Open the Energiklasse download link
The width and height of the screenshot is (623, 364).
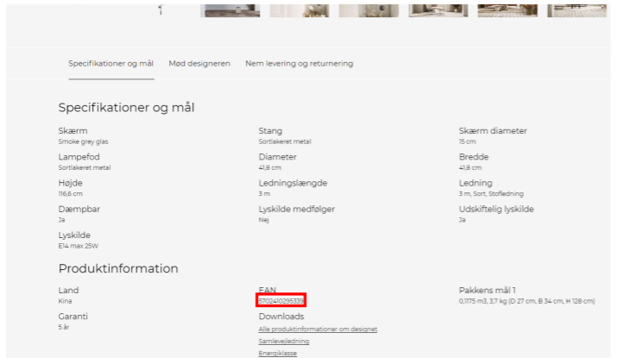pyautogui.click(x=276, y=354)
